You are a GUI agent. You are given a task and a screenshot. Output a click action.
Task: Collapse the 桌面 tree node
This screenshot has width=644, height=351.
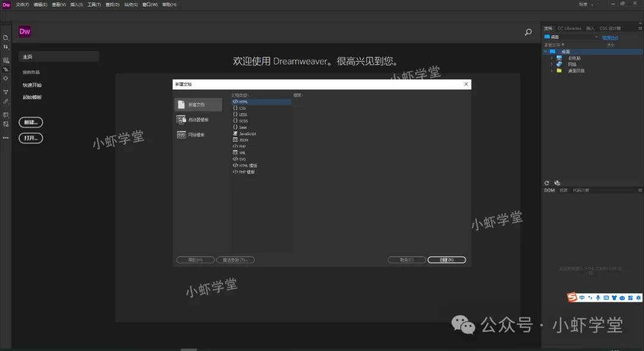tap(546, 52)
